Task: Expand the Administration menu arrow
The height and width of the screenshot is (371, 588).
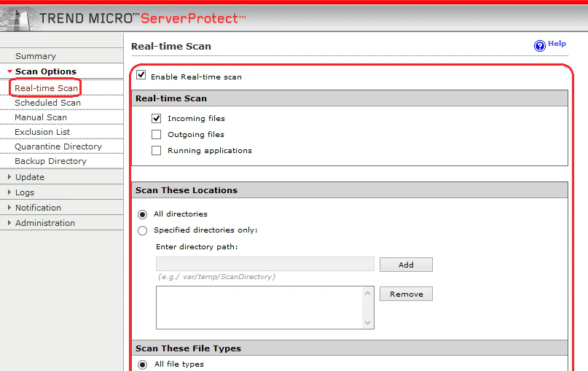Action: pyautogui.click(x=9, y=223)
